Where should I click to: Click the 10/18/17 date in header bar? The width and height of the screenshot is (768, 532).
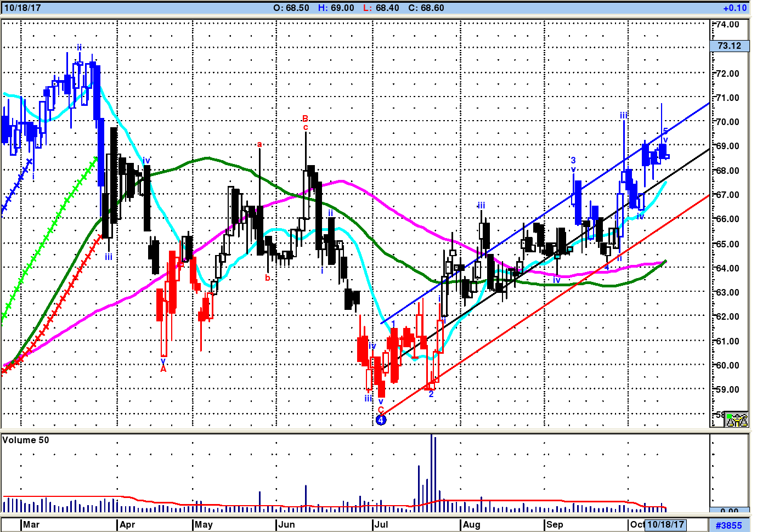[x=22, y=8]
